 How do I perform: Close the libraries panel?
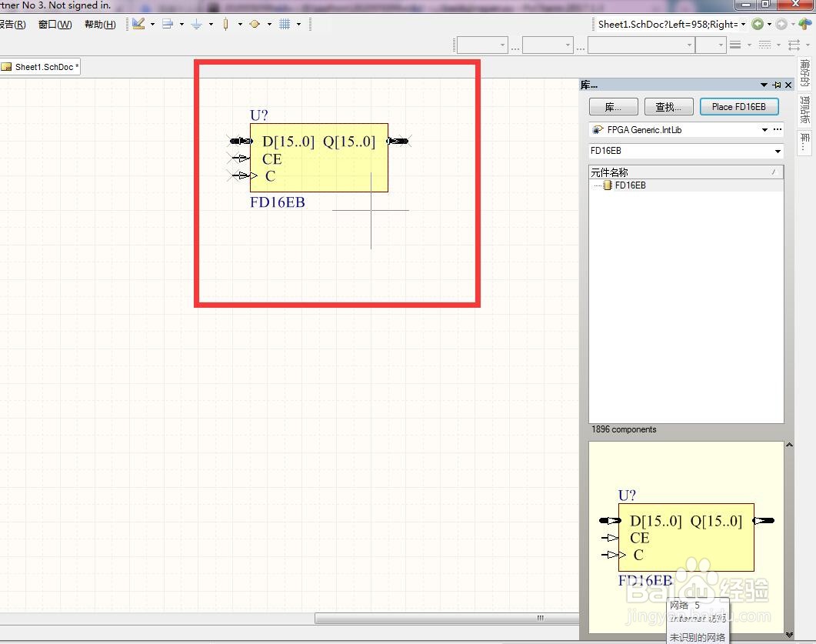pos(788,85)
